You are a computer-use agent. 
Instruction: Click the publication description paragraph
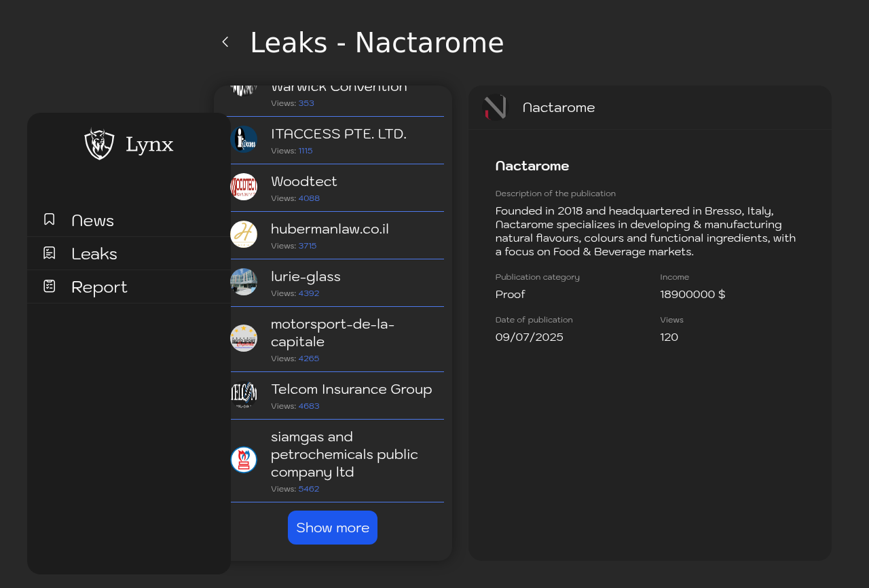coord(646,231)
